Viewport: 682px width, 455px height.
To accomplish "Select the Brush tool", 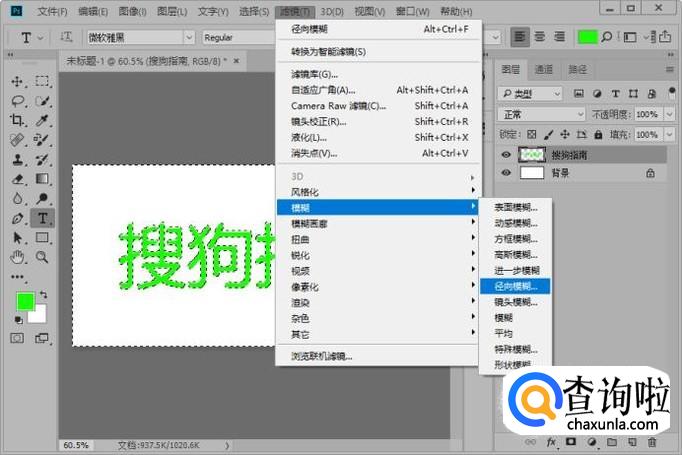I will [x=42, y=140].
